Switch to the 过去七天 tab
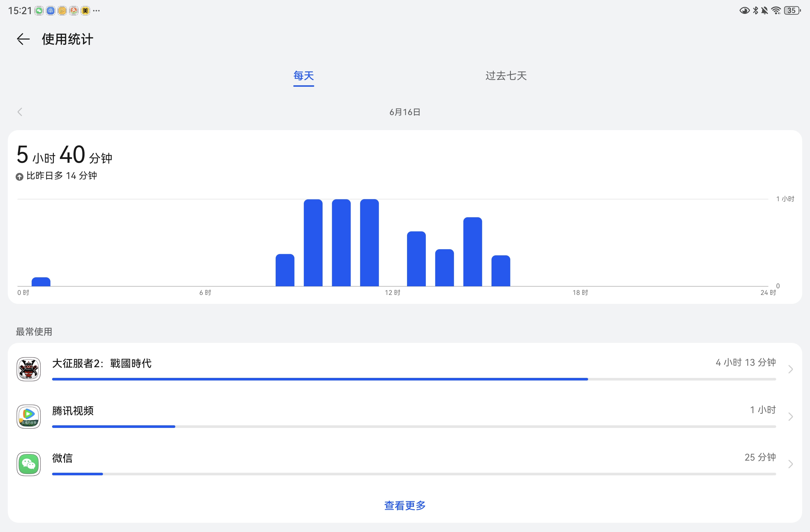810x532 pixels. click(506, 76)
